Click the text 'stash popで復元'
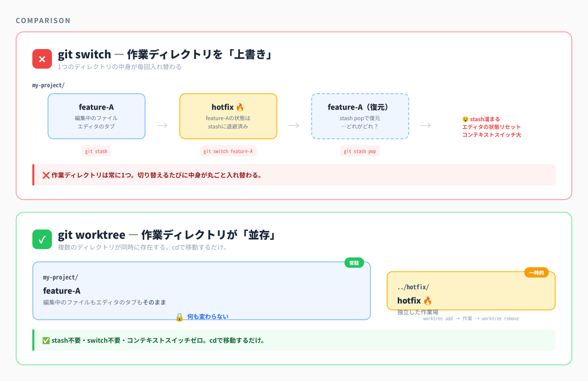This screenshot has width=588, height=381. pos(360,118)
